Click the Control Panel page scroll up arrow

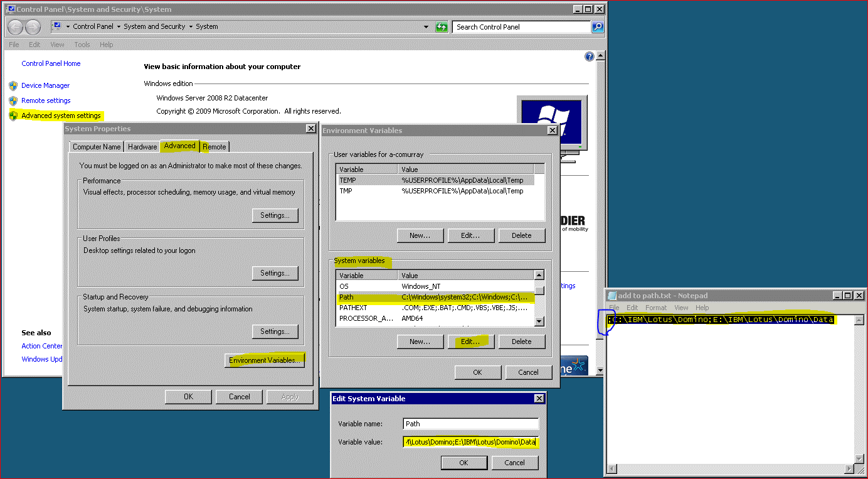pyautogui.click(x=600, y=56)
